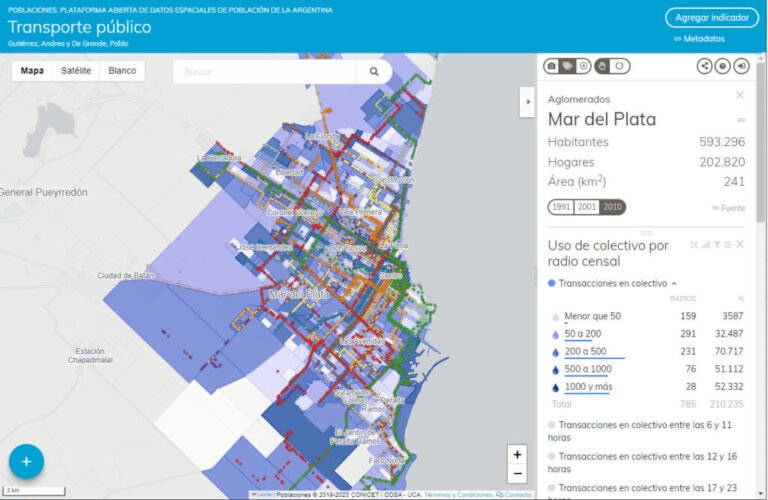Click the target circle tool icon
This screenshot has width=768, height=500.
pyautogui.click(x=583, y=66)
